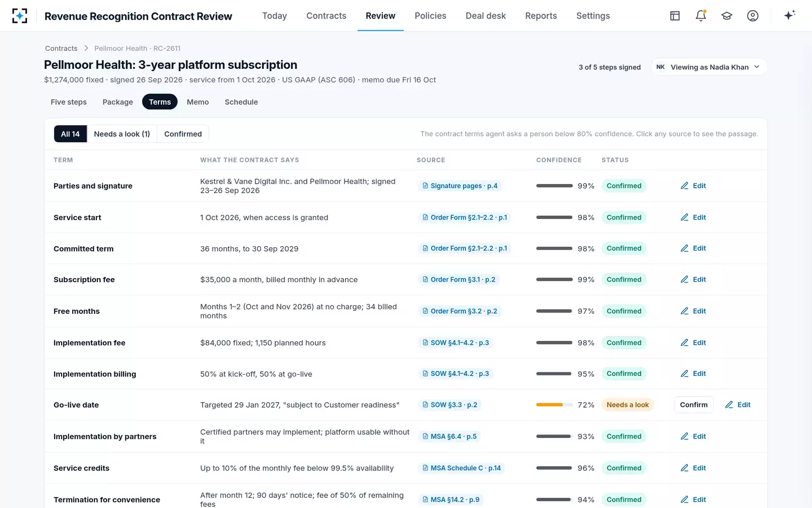Click the pencil icon in Parties and signature row
This screenshot has width=812, height=508.
click(x=685, y=186)
